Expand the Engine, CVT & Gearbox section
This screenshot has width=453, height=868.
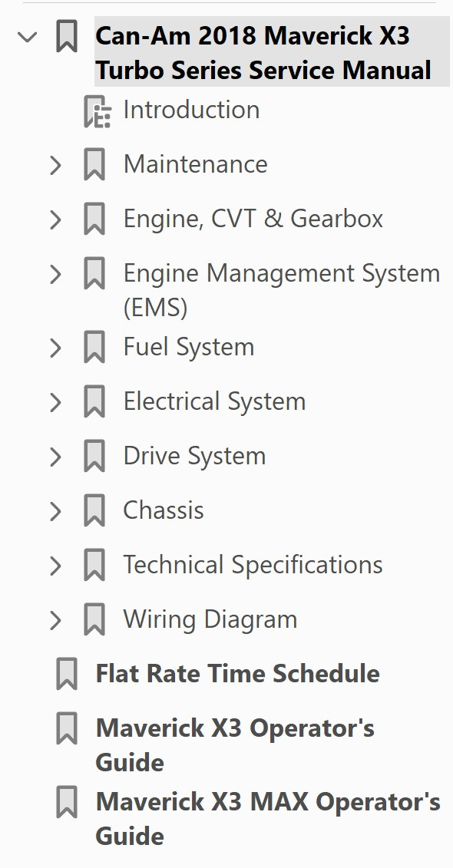pos(55,219)
